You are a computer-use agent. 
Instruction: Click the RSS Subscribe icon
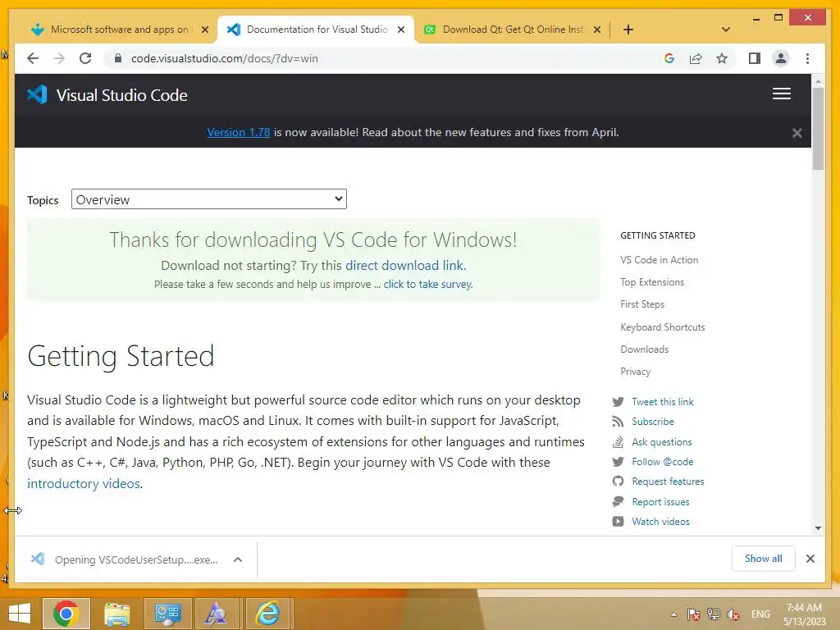[618, 422]
